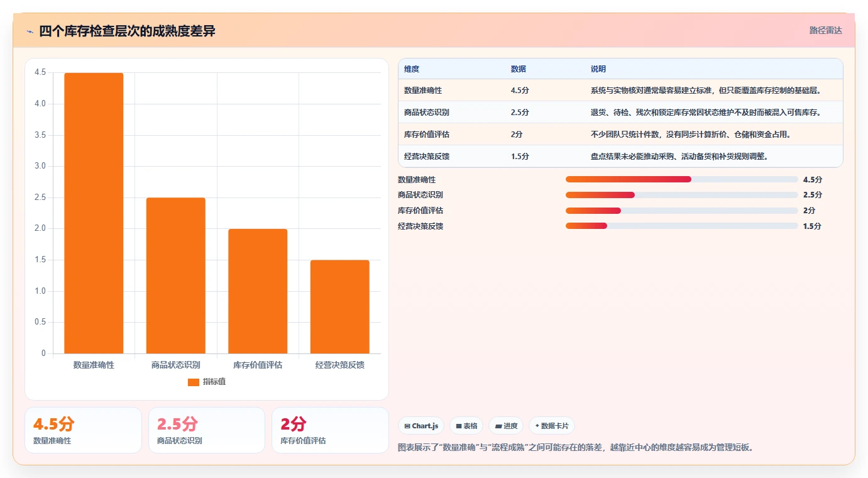Image resolution: width=868 pixels, height=478 pixels.
Task: Click description starting 退货、待检
Action: 706,113
